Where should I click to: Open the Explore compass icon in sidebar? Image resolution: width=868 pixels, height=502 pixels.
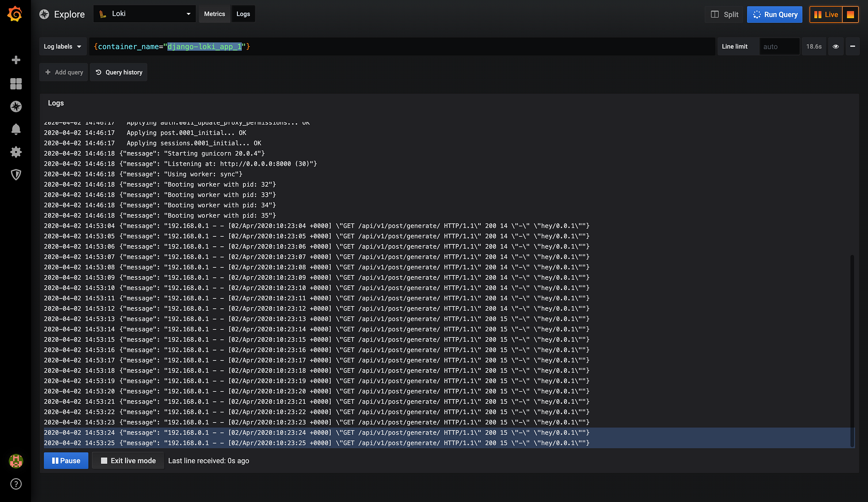tap(16, 106)
